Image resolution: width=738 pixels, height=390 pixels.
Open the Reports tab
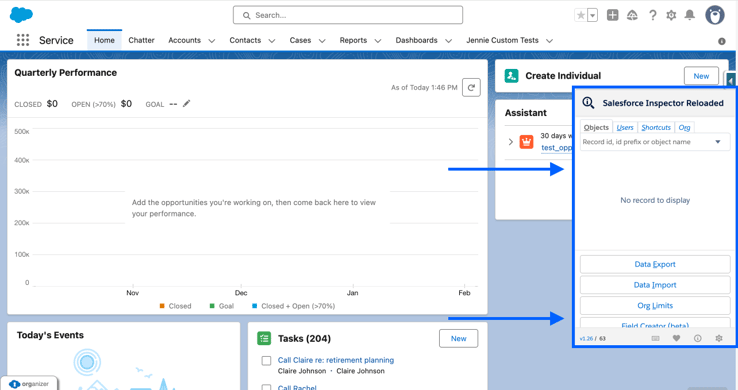tap(353, 40)
